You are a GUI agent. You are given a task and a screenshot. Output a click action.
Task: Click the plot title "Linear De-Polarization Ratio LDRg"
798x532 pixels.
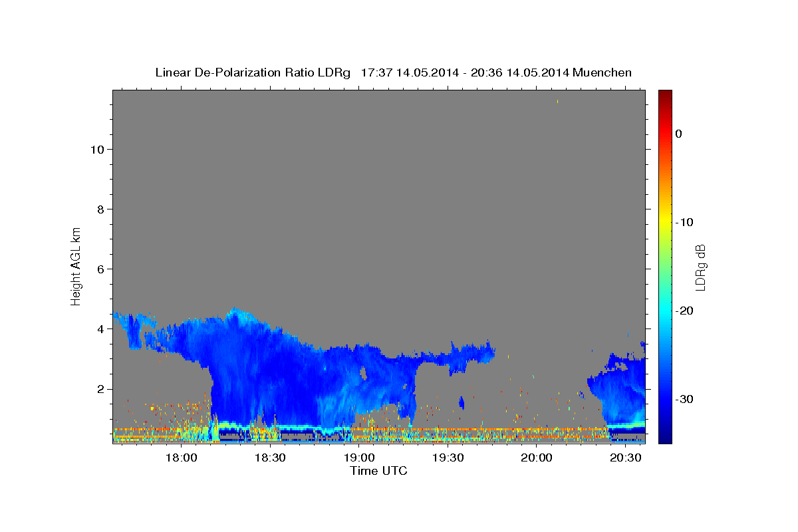coord(252,72)
